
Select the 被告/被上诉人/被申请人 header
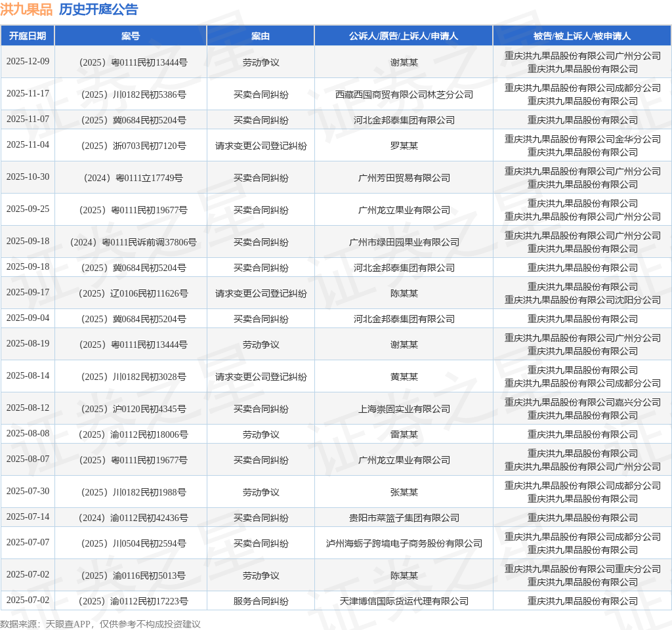[582, 36]
